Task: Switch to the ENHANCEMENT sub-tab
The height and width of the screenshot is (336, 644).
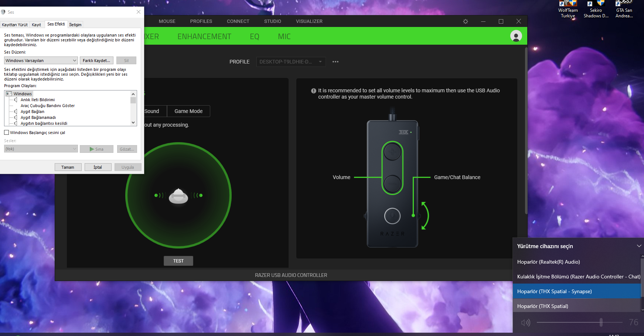Action: 204,37
